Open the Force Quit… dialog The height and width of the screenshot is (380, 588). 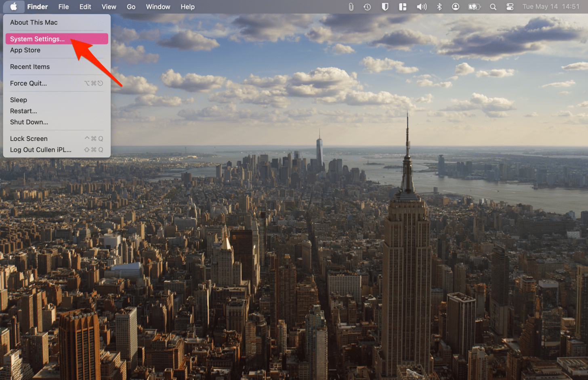pyautogui.click(x=28, y=83)
